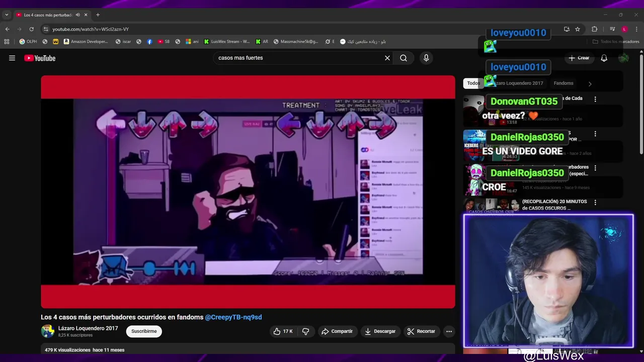Open the LuisWex Stream bookmark
Screen dimensions: 644x362
226,42
